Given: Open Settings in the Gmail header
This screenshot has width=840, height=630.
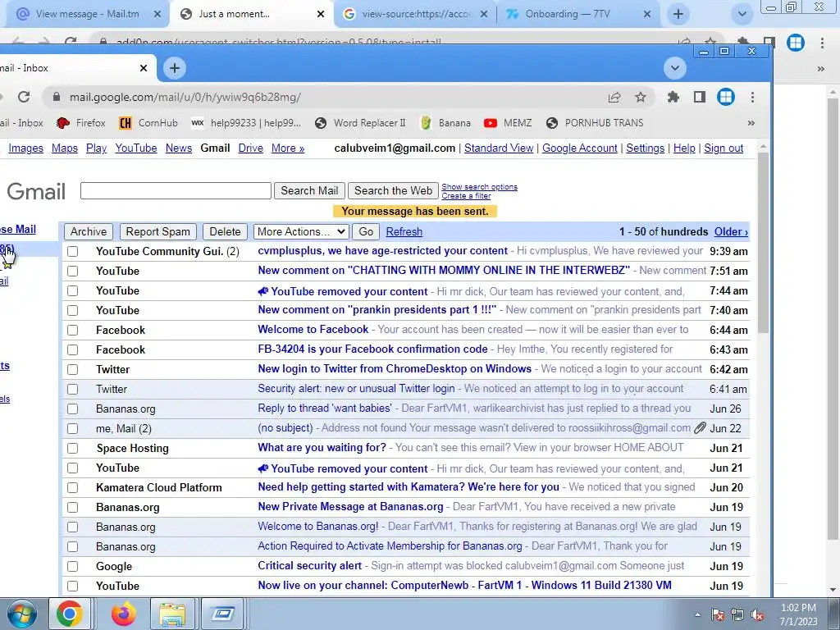Looking at the screenshot, I should [645, 148].
